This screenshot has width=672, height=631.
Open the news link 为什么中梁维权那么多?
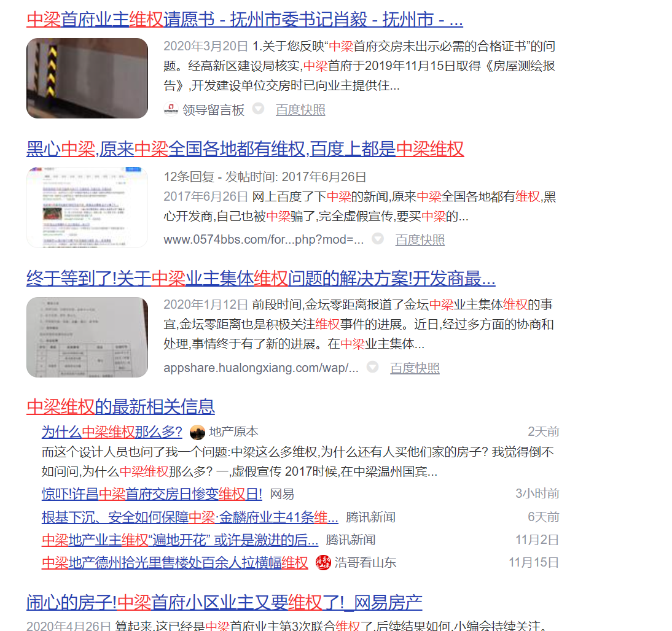click(112, 432)
